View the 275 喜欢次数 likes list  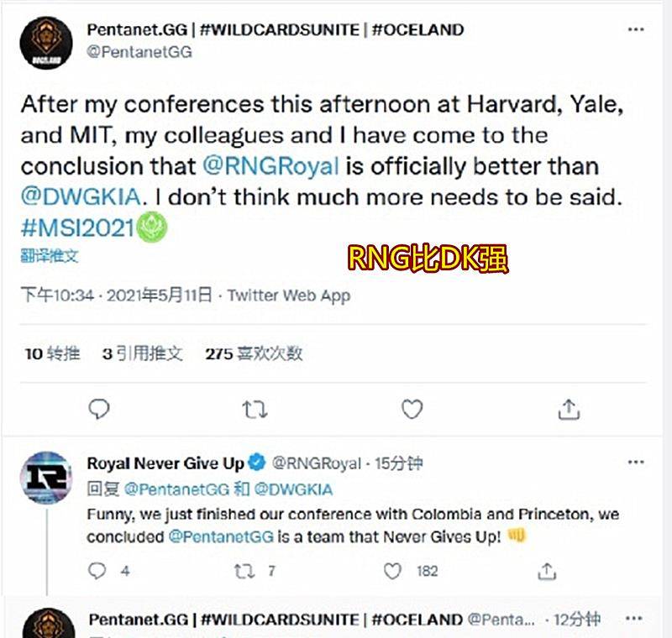coord(254,353)
